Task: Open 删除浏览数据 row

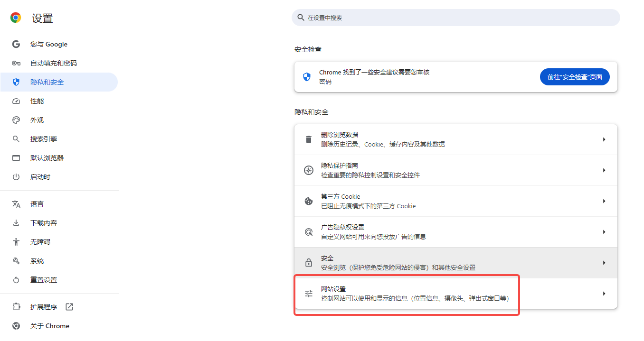Action: (x=456, y=139)
